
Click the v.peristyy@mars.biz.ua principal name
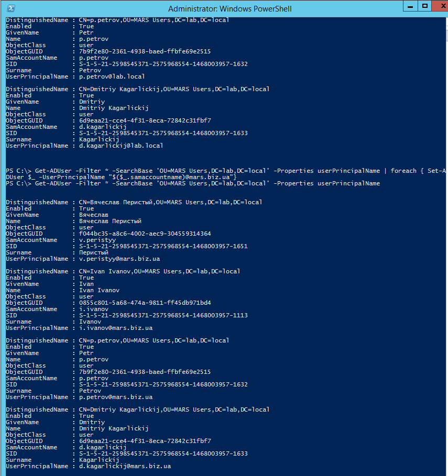pyautogui.click(x=119, y=259)
